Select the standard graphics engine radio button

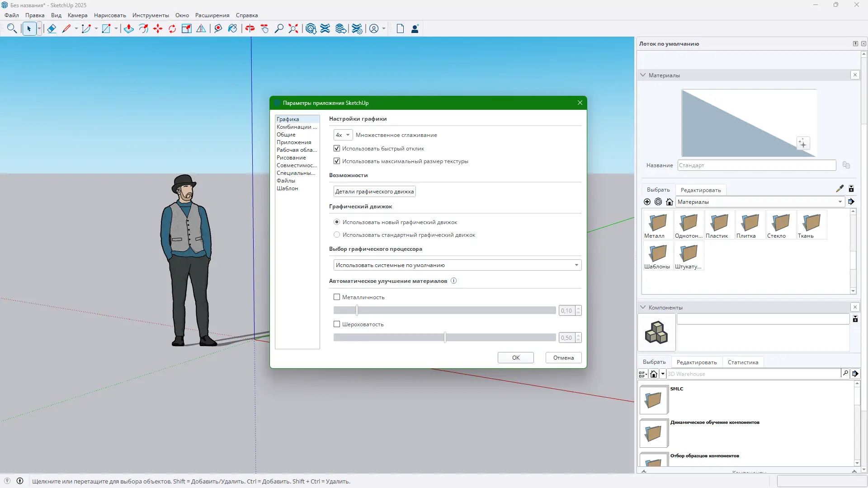[337, 235]
